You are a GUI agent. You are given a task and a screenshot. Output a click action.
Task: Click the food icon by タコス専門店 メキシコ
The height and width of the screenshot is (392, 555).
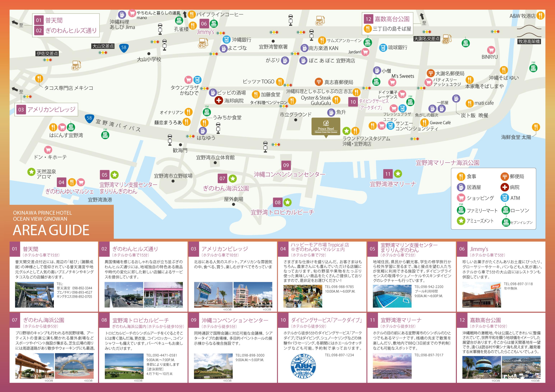coord(39,78)
